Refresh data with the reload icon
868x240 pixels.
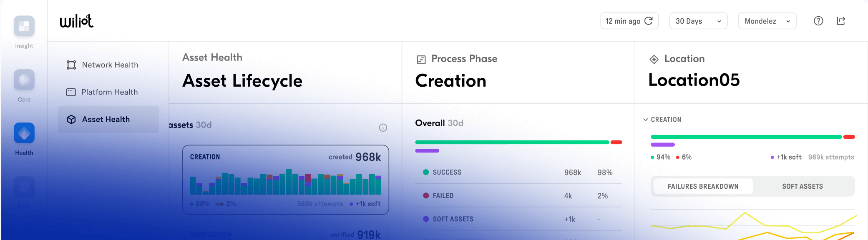pyautogui.click(x=649, y=21)
